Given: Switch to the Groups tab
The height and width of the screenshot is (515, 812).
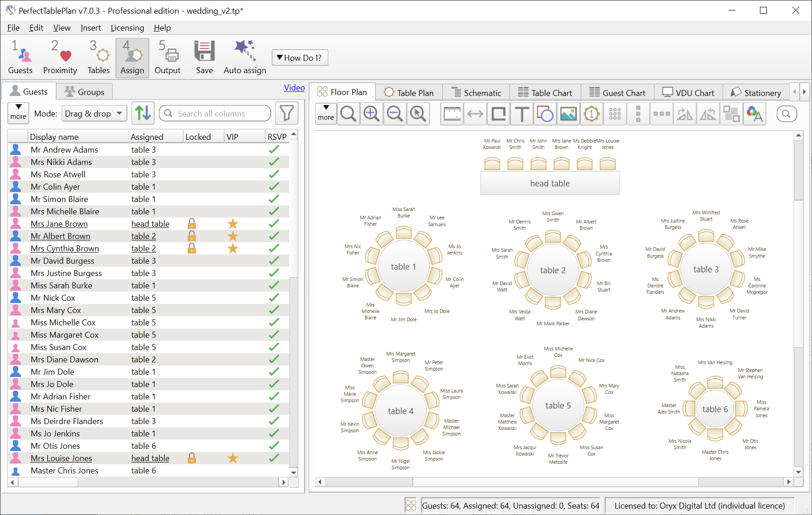Looking at the screenshot, I should 84,92.
